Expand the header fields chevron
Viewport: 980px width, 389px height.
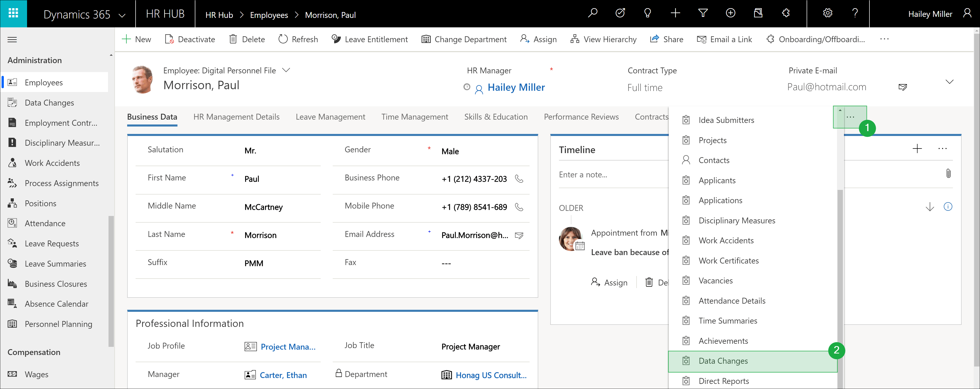coord(950,82)
